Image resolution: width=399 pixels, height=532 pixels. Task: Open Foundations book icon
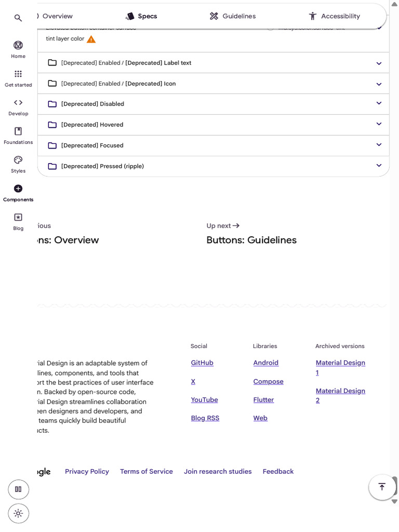click(x=18, y=131)
